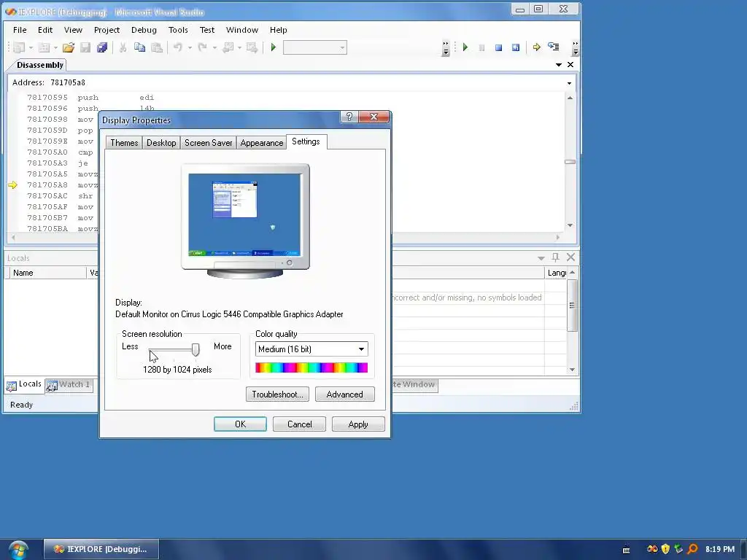The image size is (747, 560).
Task: Open the Address dropdown arrow in Disassembly
Action: [569, 83]
